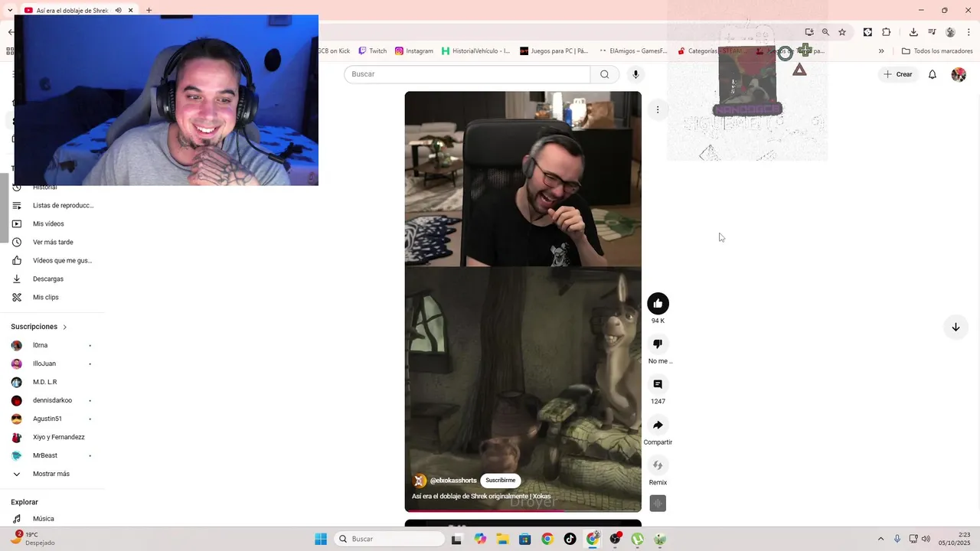The height and width of the screenshot is (551, 980).
Task: Expand Suscripciones section with chevron
Action: pos(64,328)
